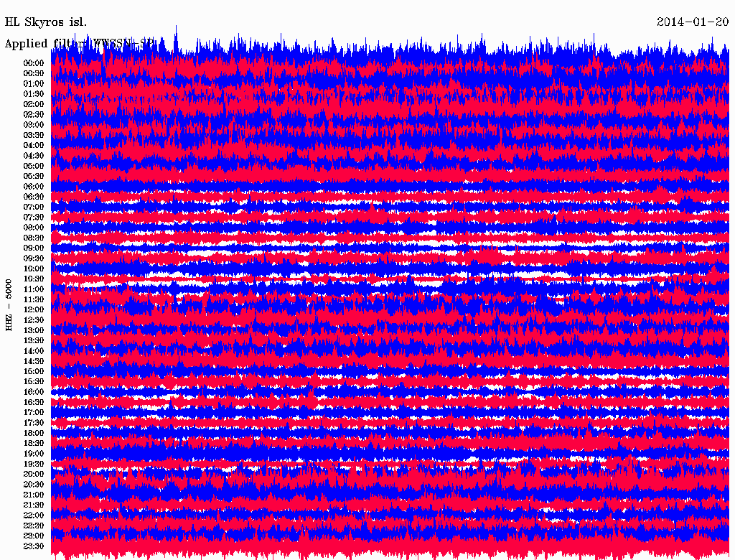
Task: Select the 12:30 time label
Action: pos(34,320)
